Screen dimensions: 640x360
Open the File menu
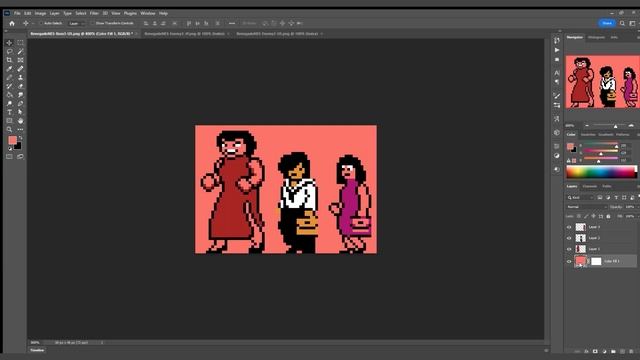tap(17, 13)
